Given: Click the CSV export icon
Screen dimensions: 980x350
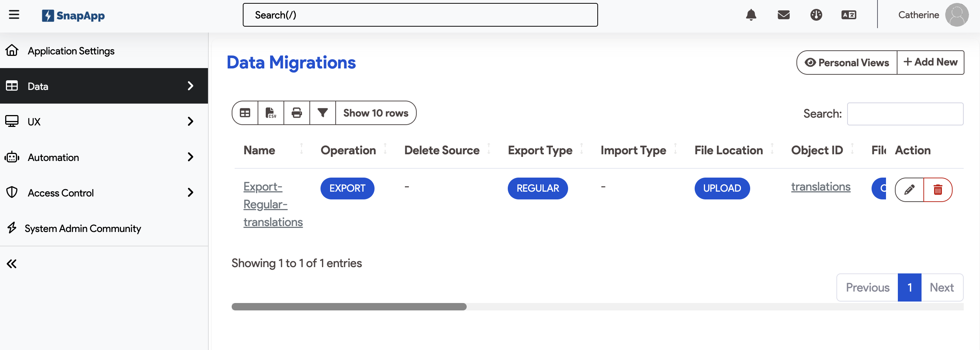Looking at the screenshot, I should pyautogui.click(x=271, y=112).
